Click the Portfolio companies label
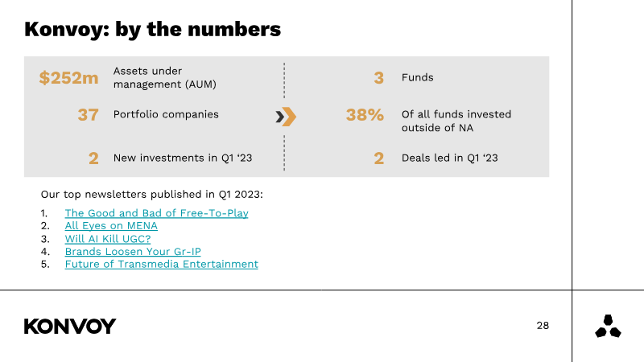Viewport: 644px width, 362px height. pos(166,114)
